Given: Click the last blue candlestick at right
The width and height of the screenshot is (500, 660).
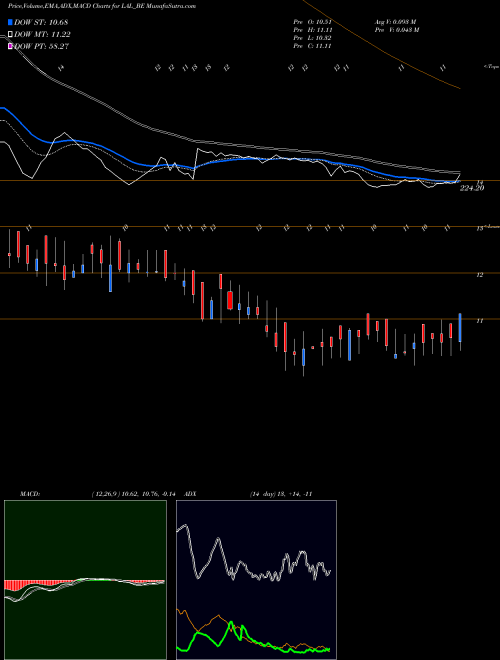Looking at the screenshot, I should pyautogui.click(x=460, y=327).
